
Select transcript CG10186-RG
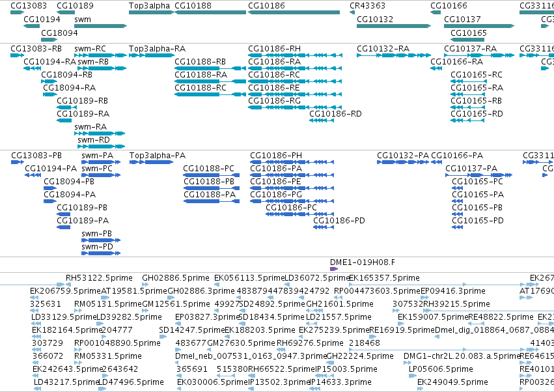click(x=274, y=101)
